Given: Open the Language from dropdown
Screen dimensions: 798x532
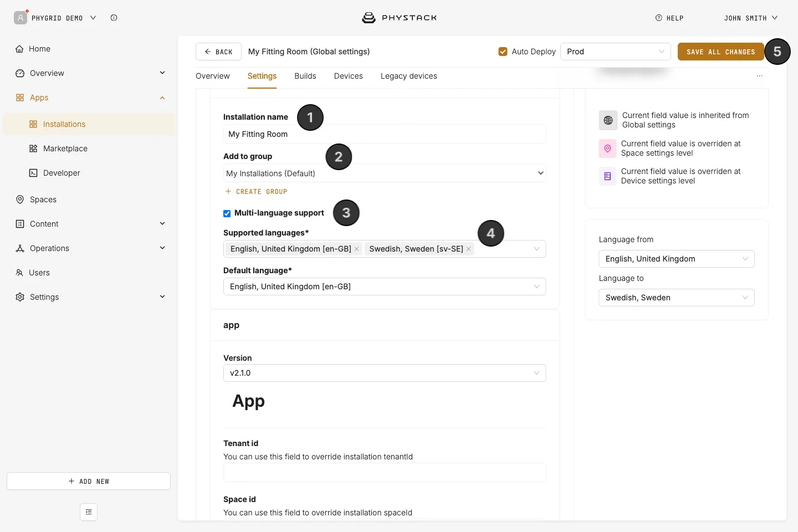Looking at the screenshot, I should [x=677, y=259].
